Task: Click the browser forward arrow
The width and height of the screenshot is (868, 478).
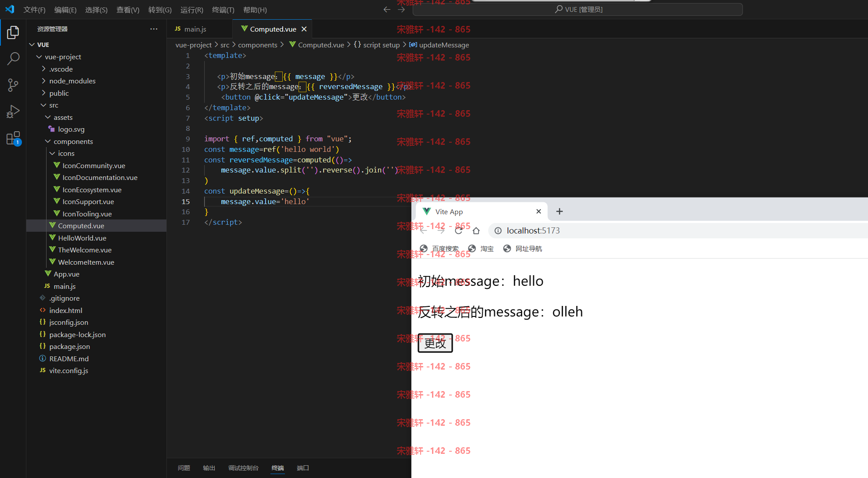Action: point(441,230)
